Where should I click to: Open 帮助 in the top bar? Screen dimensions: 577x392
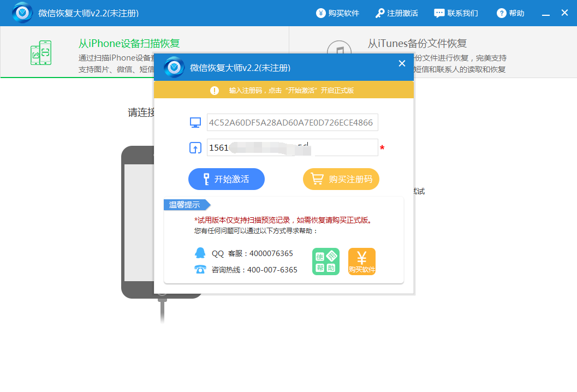510,13
